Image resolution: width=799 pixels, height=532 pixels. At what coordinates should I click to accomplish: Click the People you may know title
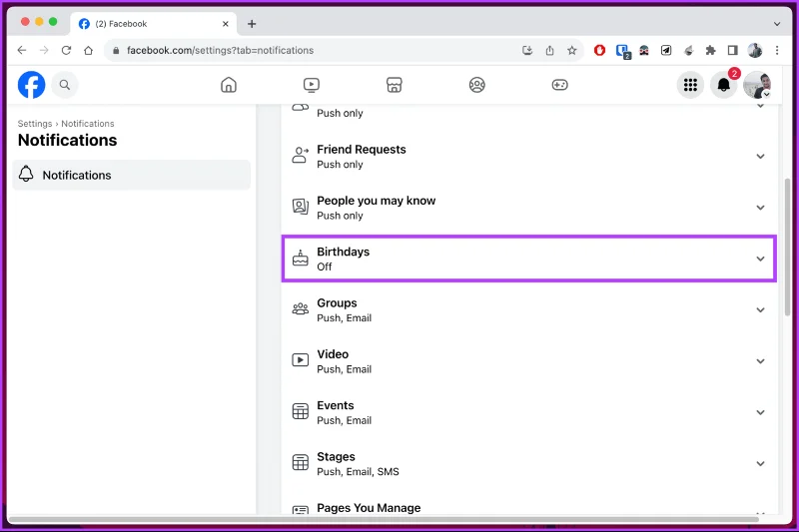377,201
